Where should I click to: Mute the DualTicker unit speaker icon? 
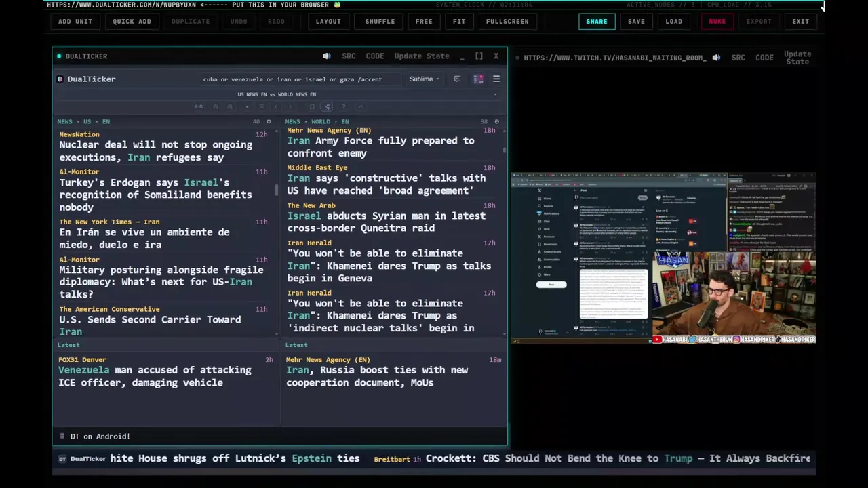tap(327, 56)
